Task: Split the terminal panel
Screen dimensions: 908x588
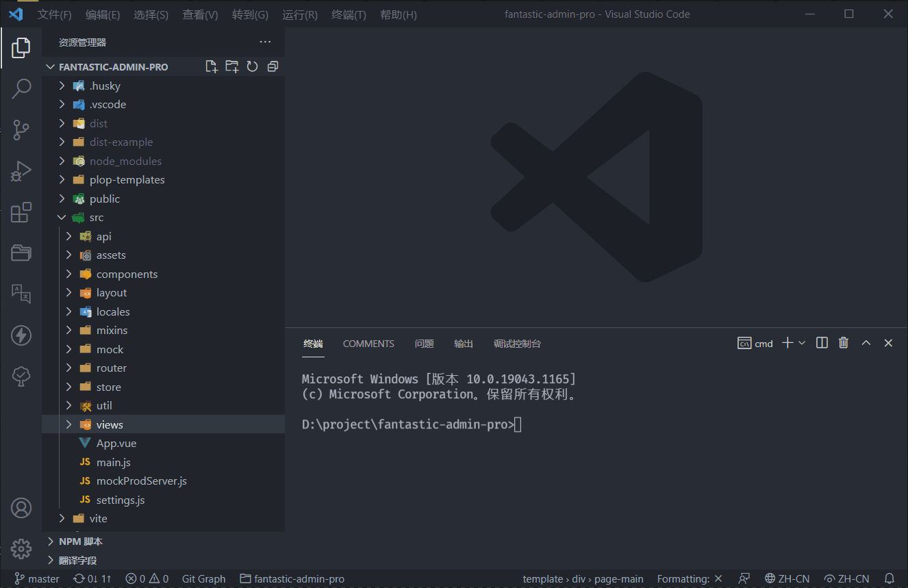Action: pos(822,343)
